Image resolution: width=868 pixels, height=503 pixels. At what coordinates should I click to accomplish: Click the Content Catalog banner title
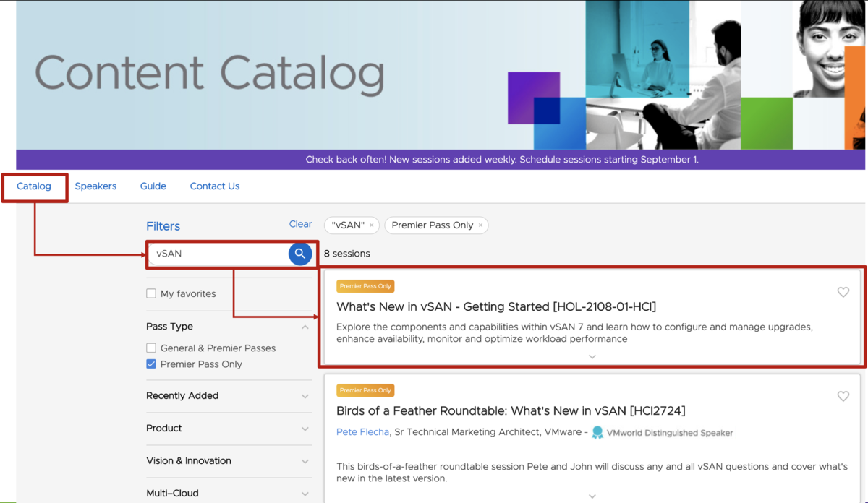click(210, 75)
